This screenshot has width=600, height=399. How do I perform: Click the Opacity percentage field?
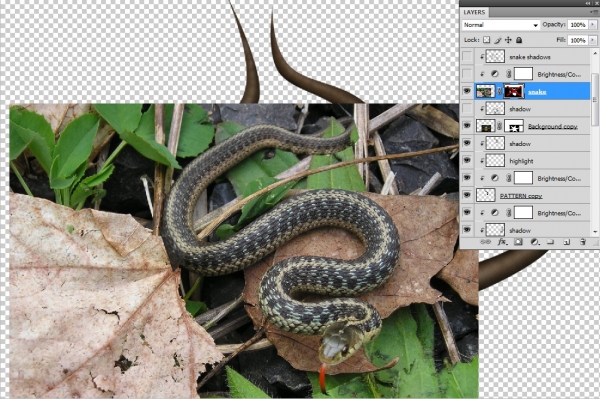point(578,25)
